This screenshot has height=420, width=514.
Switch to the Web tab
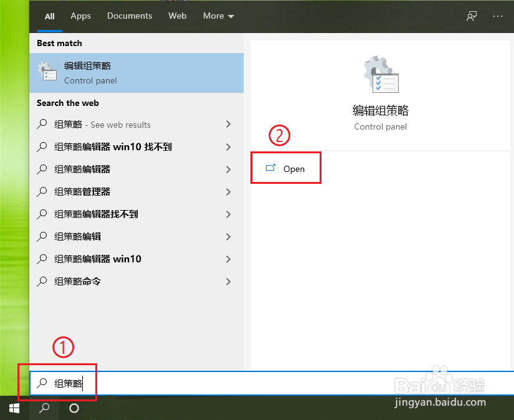[178, 16]
